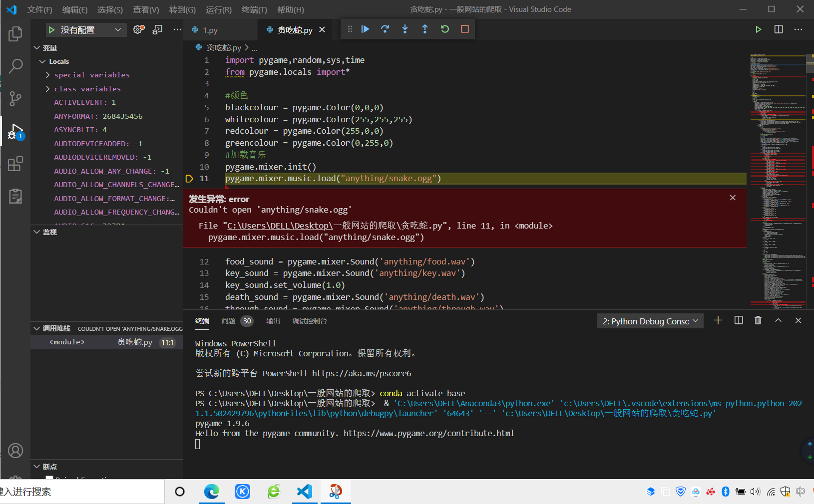Open the Accounts menu icon
This screenshot has height=504, width=814.
click(x=15, y=451)
